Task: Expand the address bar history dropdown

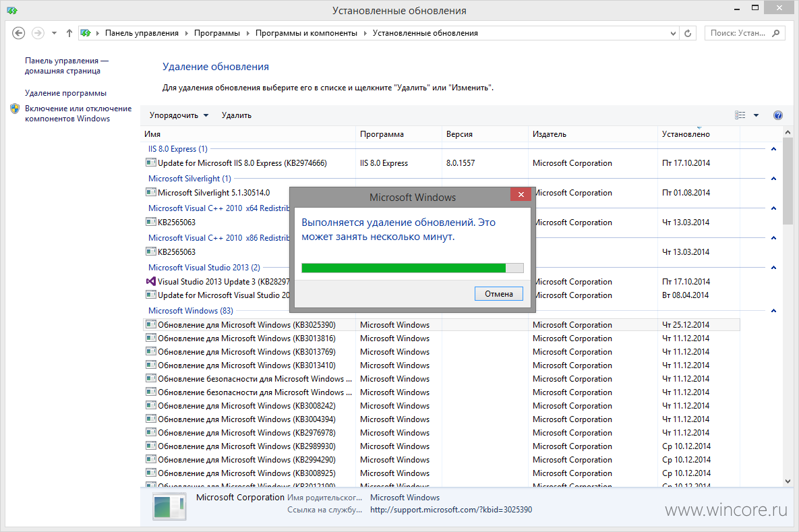Action: 673,33
